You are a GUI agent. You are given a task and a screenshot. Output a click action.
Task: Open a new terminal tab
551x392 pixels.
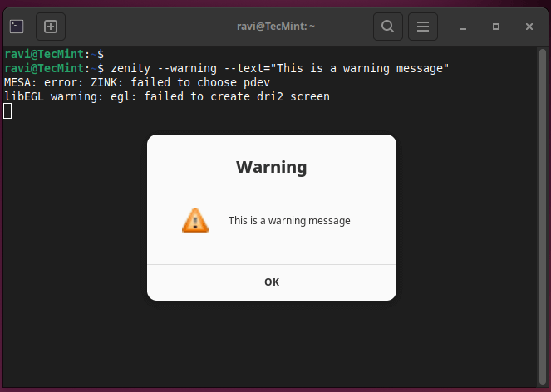[x=50, y=27]
